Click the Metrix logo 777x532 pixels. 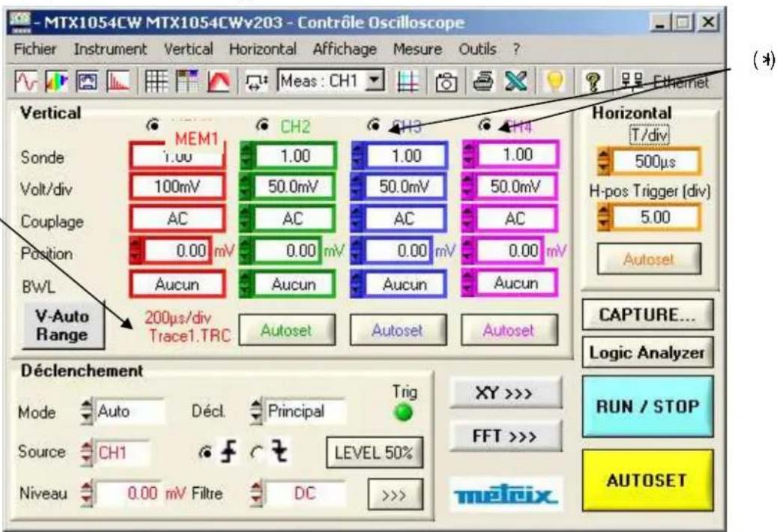point(506,495)
